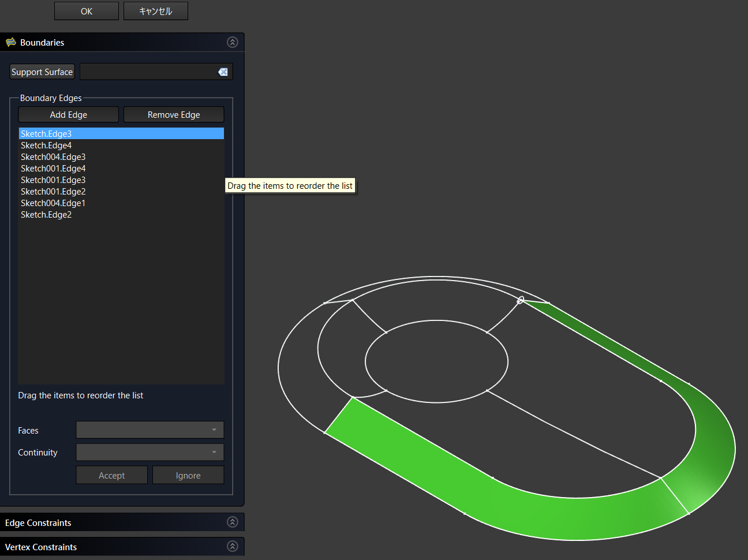
Task: Open the Faces dropdown
Action: click(x=150, y=430)
